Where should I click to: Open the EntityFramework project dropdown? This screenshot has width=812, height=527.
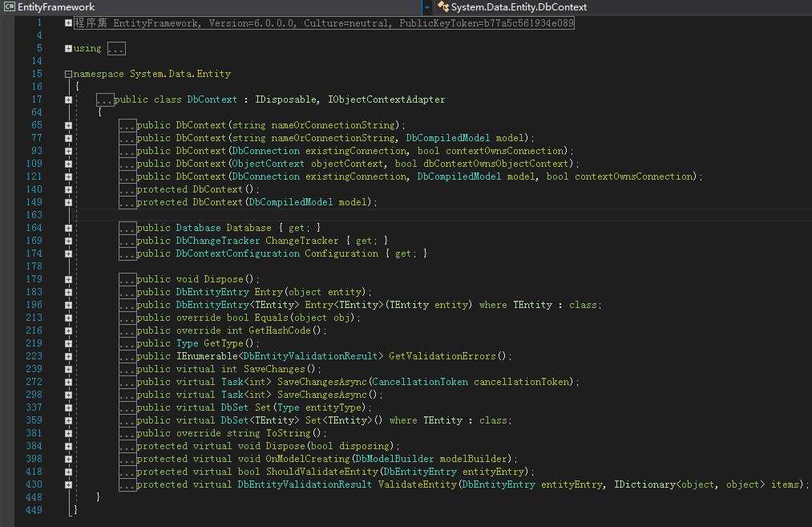426,7
